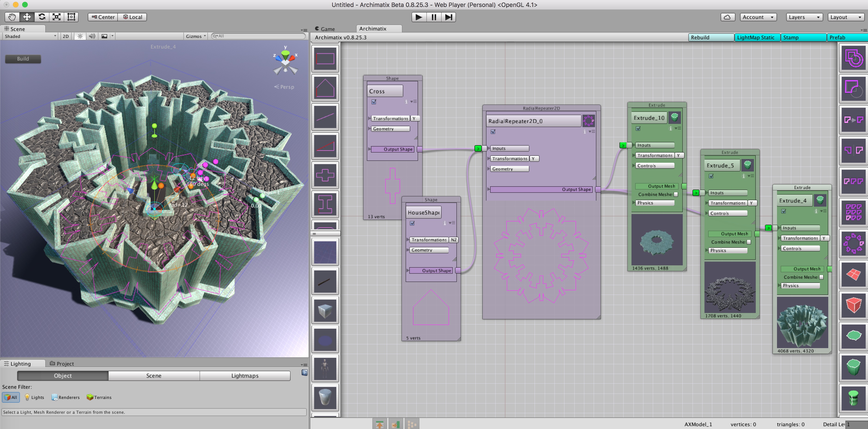
Task: Click the Pause button
Action: coord(434,17)
